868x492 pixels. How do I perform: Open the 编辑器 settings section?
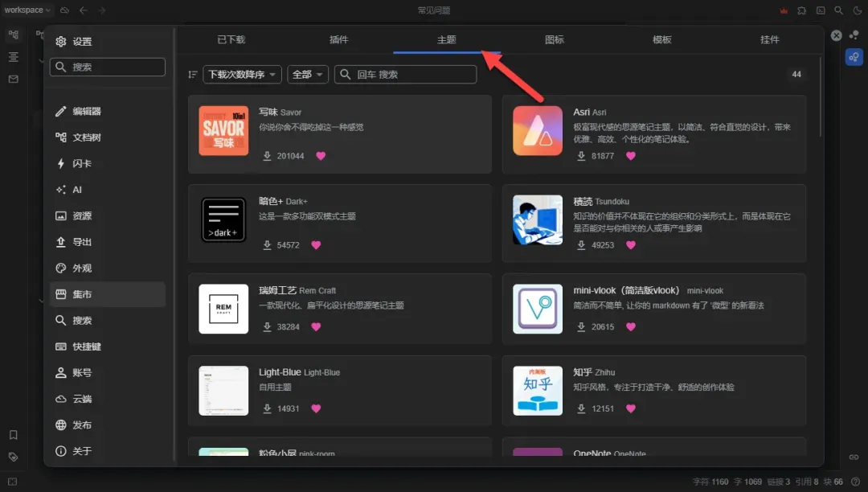click(108, 111)
